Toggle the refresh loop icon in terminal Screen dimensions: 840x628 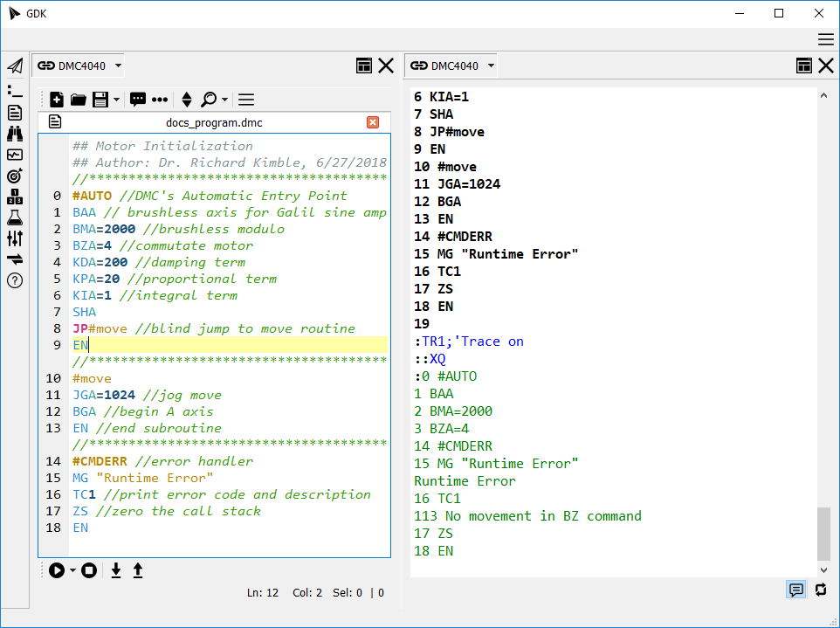tap(821, 590)
